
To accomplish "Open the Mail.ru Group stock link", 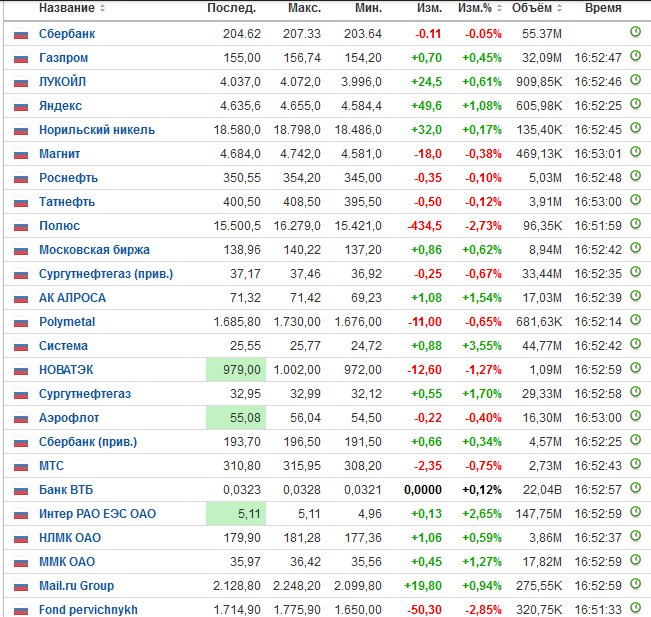I will (x=76, y=586).
